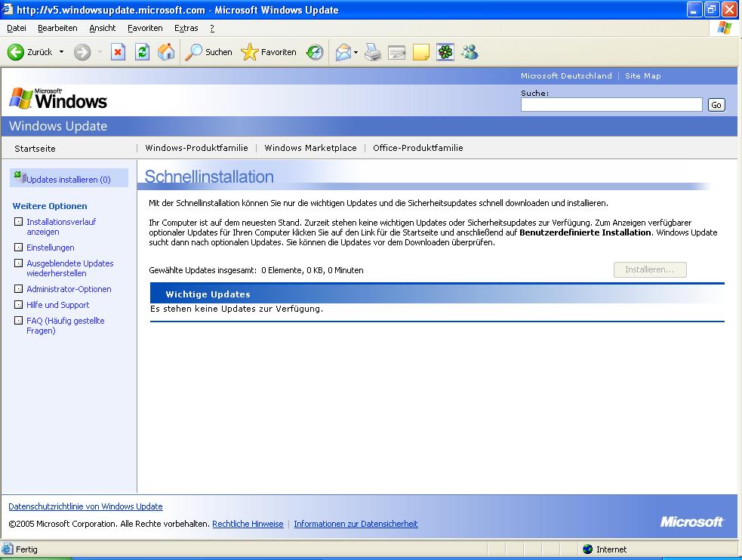The width and height of the screenshot is (742, 560).
Task: Click the box icon beside Installationsverlauf anzeigen
Action: (x=18, y=221)
